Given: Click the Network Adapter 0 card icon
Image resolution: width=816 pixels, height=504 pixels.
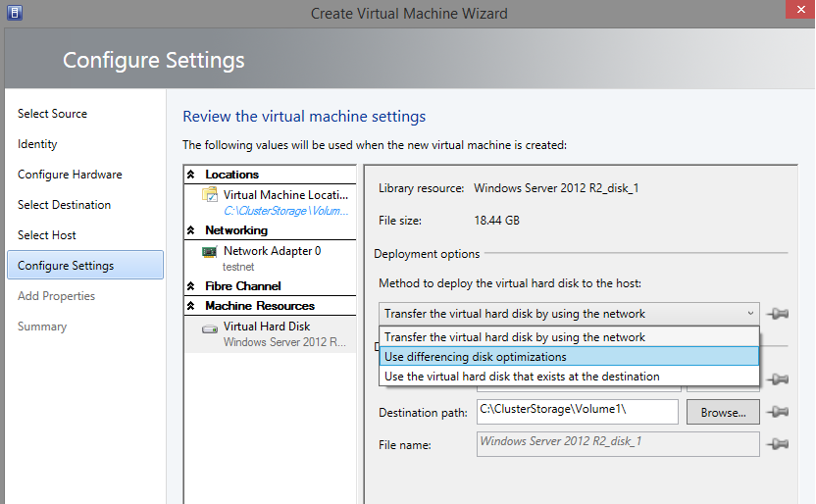Looking at the screenshot, I should coord(209,251).
